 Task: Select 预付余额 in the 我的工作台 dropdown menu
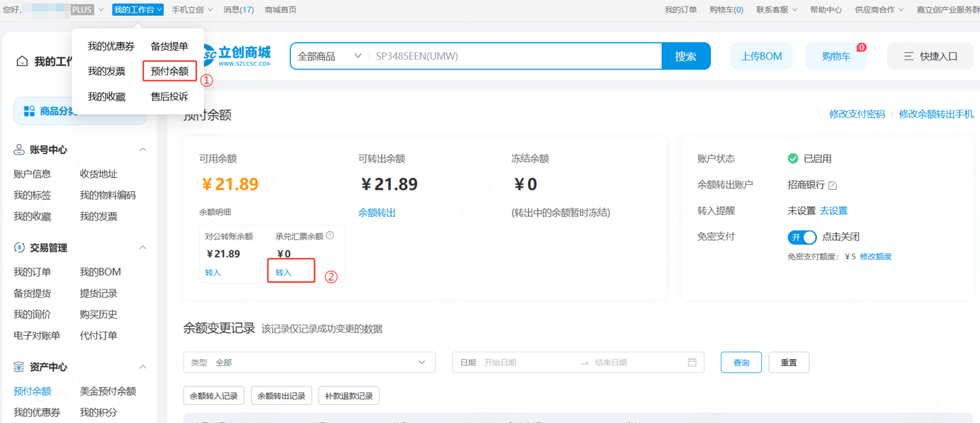[x=169, y=71]
